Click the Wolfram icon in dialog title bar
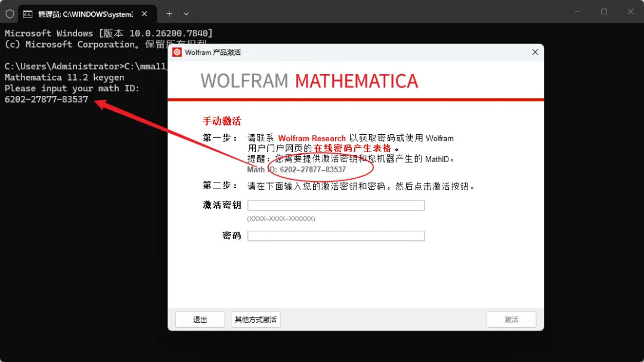This screenshot has height=362, width=644. [177, 52]
